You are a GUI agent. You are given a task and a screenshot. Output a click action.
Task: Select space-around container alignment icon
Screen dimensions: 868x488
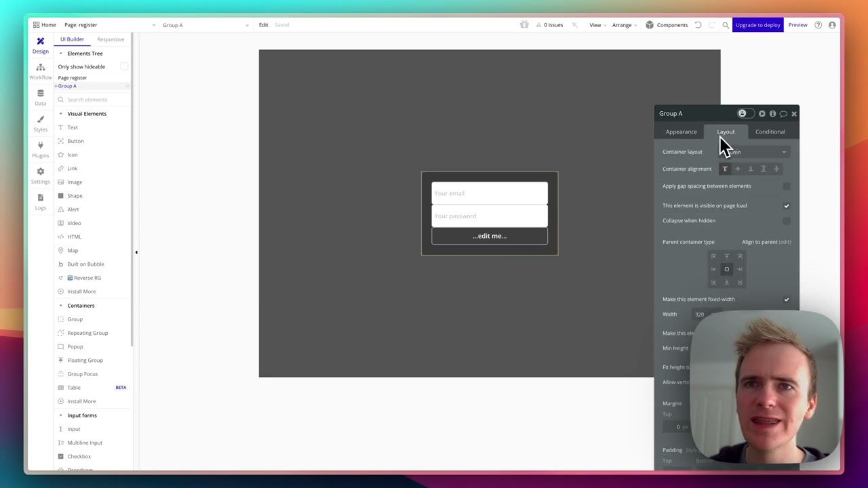[776, 169]
